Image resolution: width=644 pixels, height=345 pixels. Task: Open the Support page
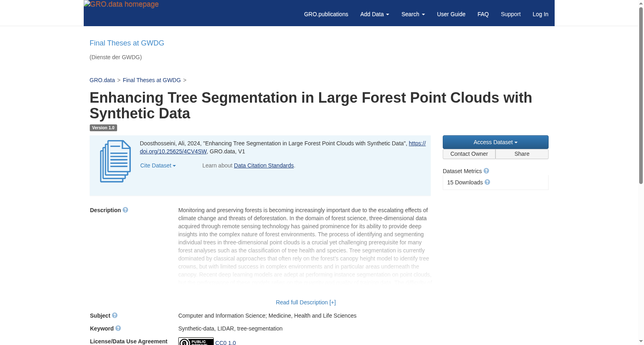tap(511, 14)
